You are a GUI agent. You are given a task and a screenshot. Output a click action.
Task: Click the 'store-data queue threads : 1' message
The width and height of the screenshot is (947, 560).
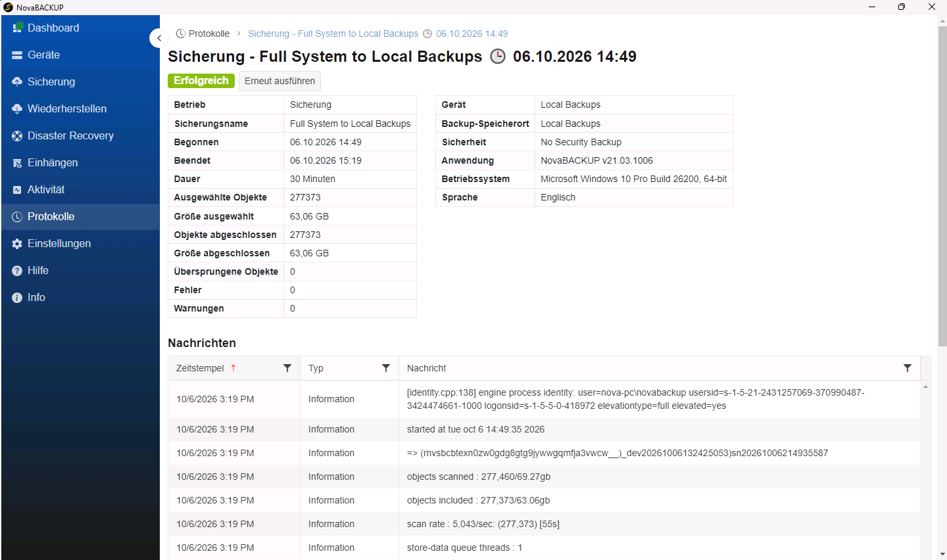click(464, 548)
